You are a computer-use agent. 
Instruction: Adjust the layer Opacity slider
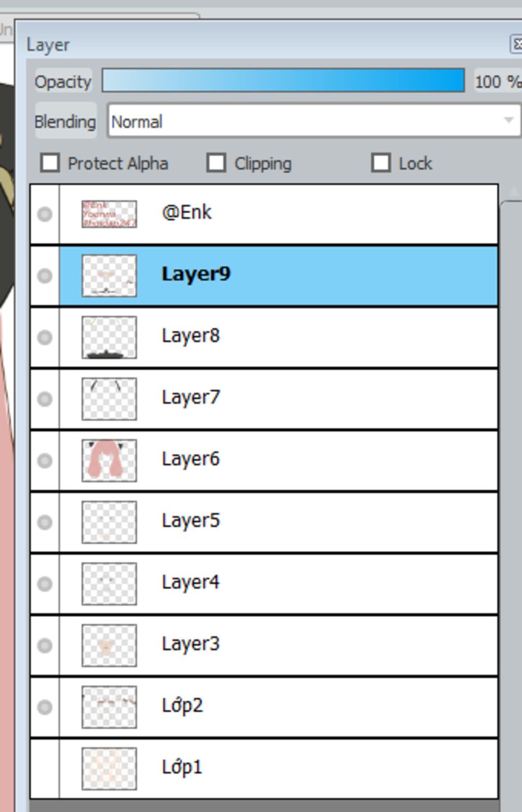283,81
